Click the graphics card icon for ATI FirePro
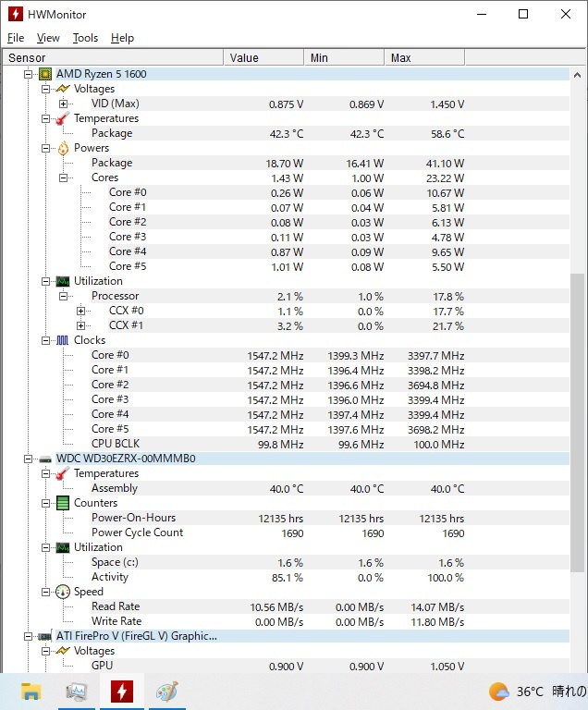 click(45, 637)
